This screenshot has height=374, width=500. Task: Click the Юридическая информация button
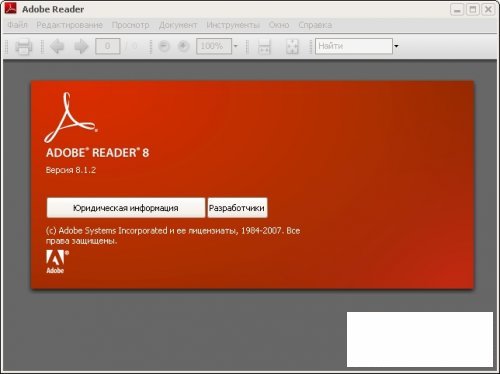(126, 208)
